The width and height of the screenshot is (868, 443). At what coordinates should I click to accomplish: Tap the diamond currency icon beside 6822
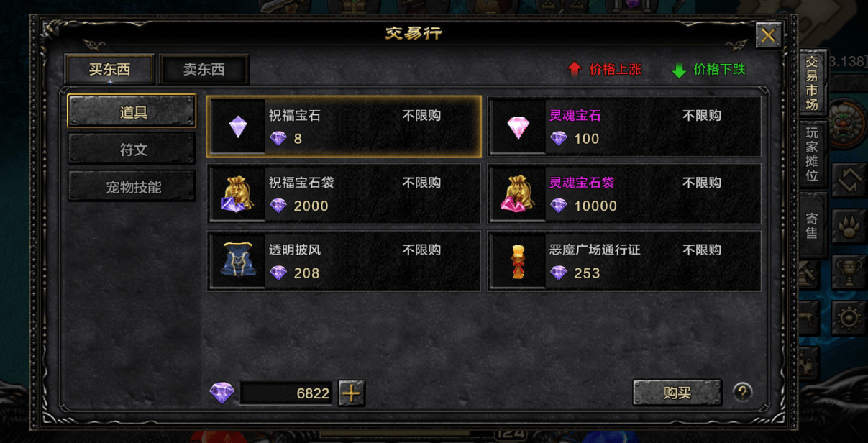click(x=222, y=393)
